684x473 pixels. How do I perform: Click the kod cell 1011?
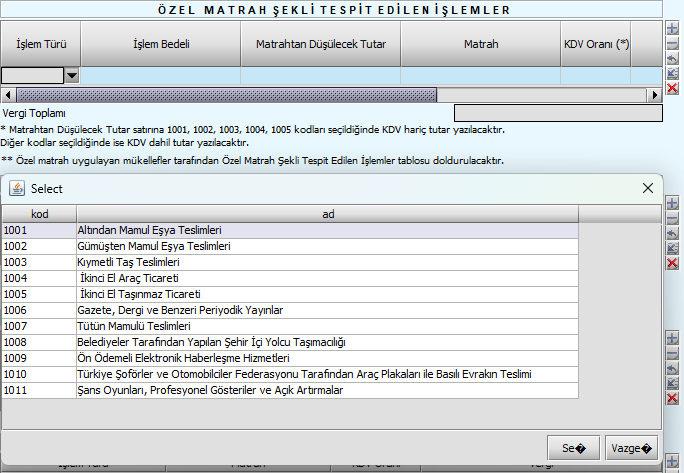point(39,390)
